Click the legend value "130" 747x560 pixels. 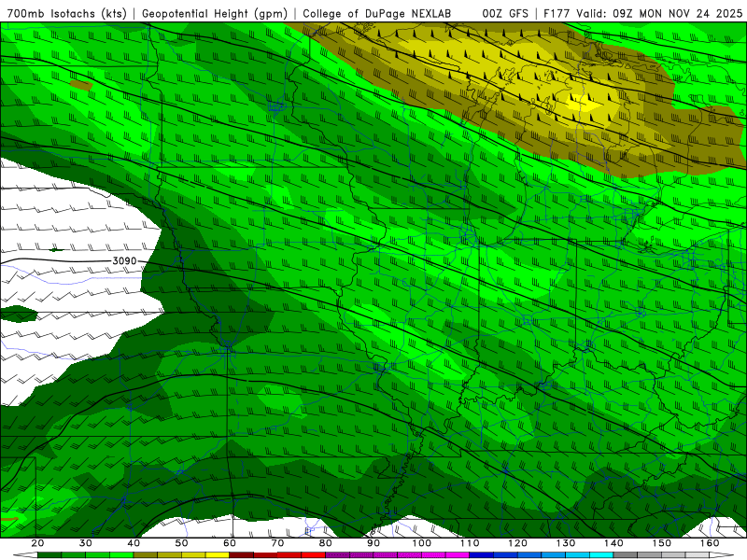566,543
